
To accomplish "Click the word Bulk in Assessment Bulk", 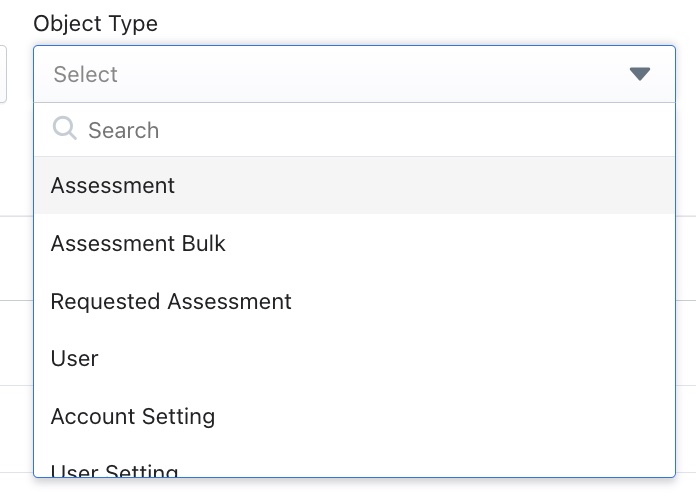I will tap(203, 244).
